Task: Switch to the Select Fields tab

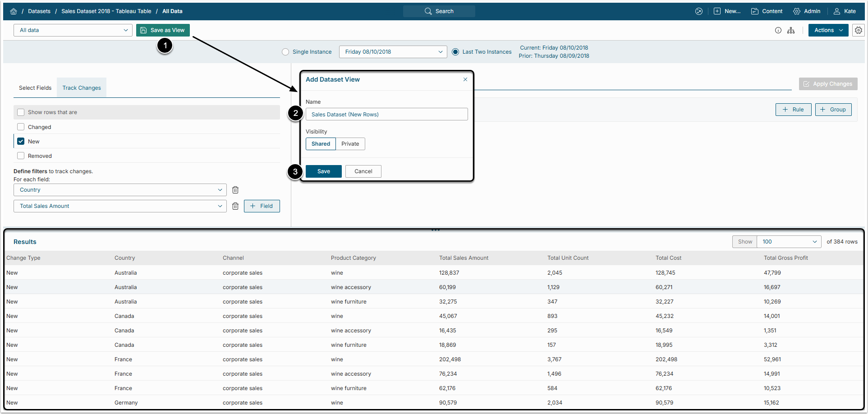Action: (x=35, y=88)
